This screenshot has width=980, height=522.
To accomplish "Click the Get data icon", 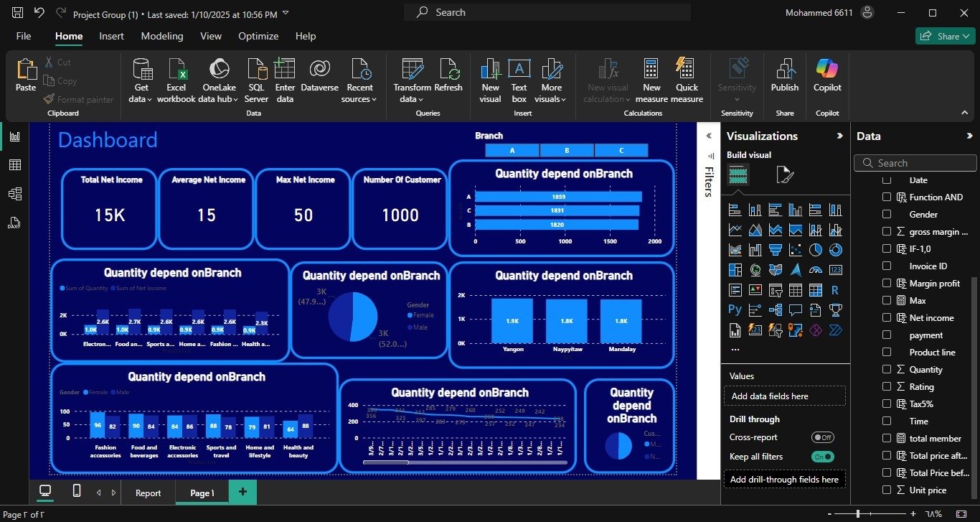I will 141,70.
